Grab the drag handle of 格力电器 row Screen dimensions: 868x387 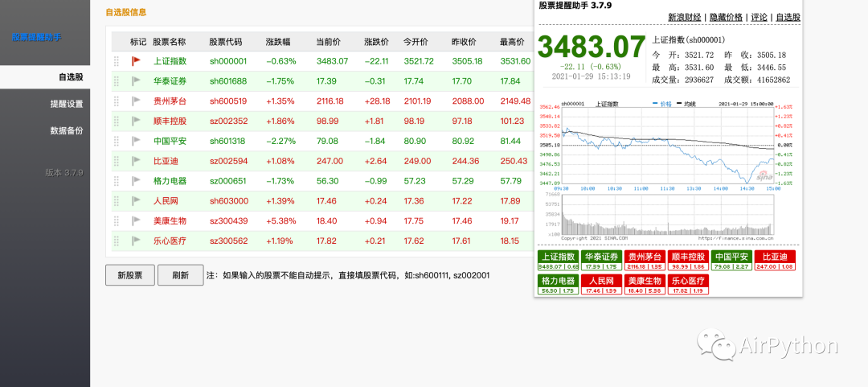click(117, 181)
